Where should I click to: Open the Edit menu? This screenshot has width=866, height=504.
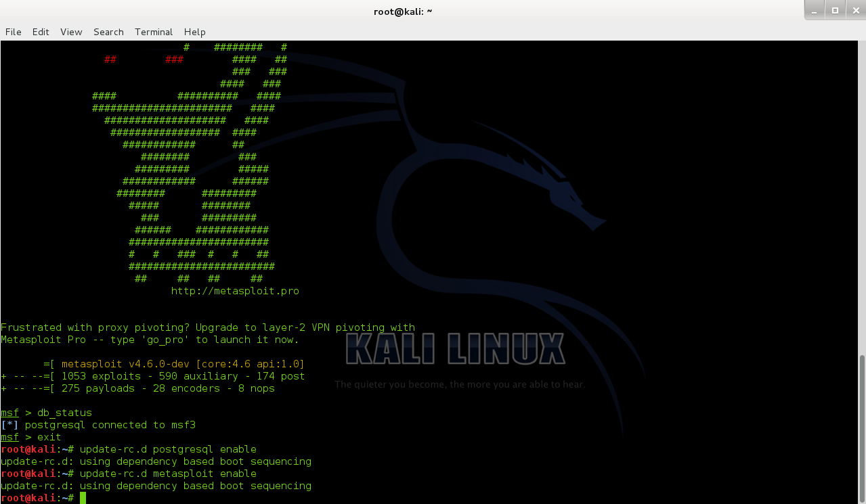coord(41,32)
